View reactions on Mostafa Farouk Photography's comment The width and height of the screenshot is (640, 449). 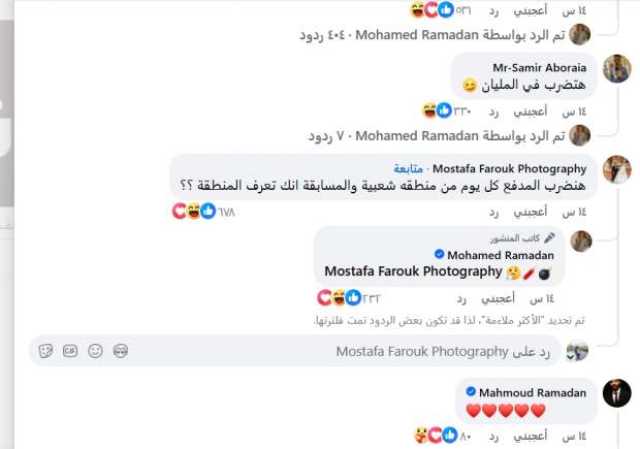[204, 211]
